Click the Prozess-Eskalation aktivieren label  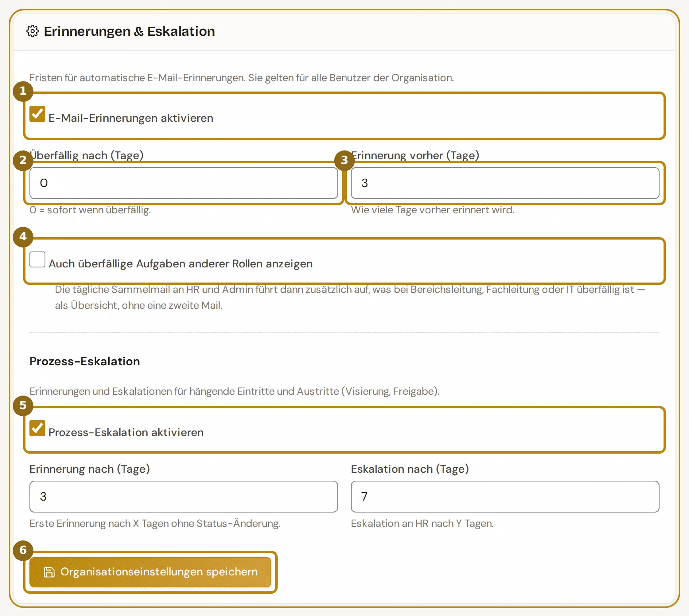tap(126, 433)
